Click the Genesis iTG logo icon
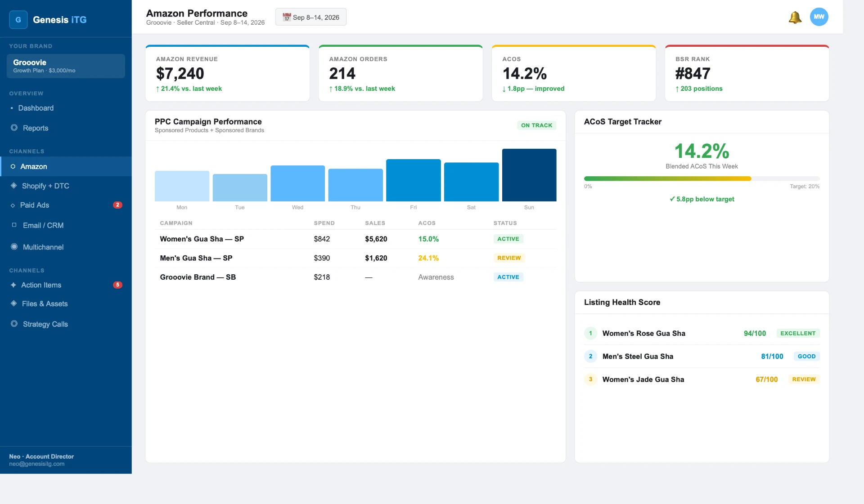 pos(18,20)
